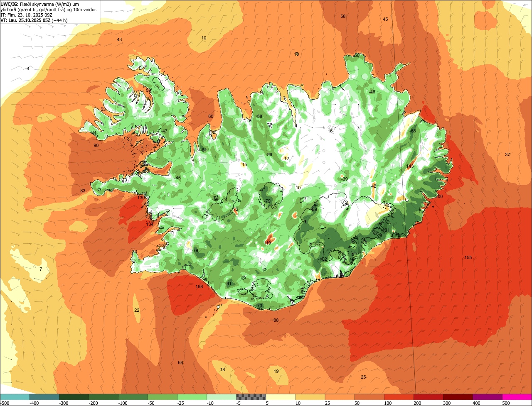
Task: Click the value '-68' near the east coast
Action: click(412, 131)
